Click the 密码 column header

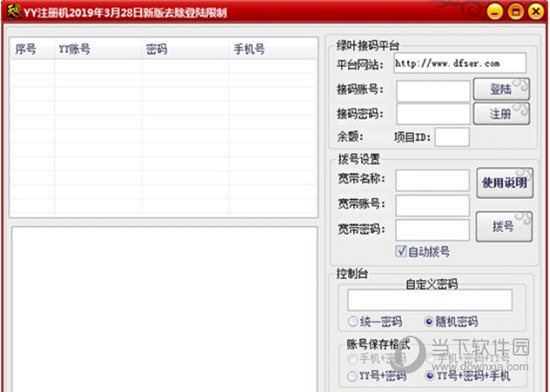pyautogui.click(x=185, y=49)
